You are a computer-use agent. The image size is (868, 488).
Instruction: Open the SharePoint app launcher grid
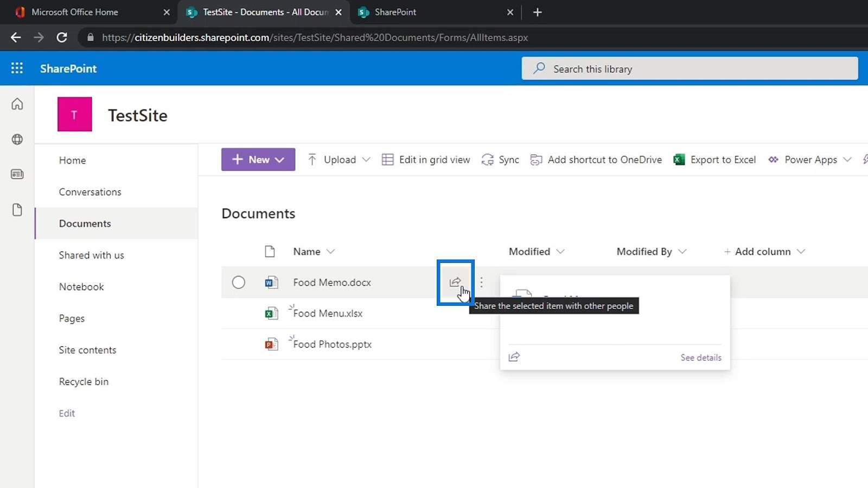point(17,68)
